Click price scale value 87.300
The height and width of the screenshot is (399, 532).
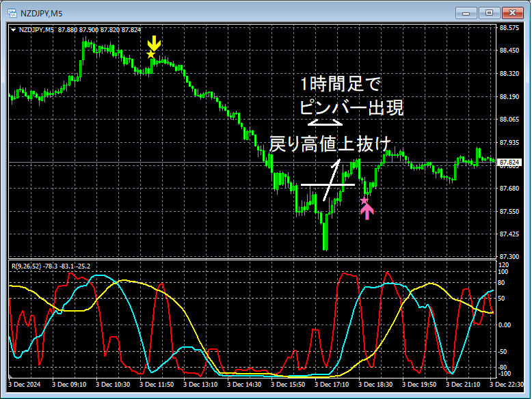pos(509,257)
